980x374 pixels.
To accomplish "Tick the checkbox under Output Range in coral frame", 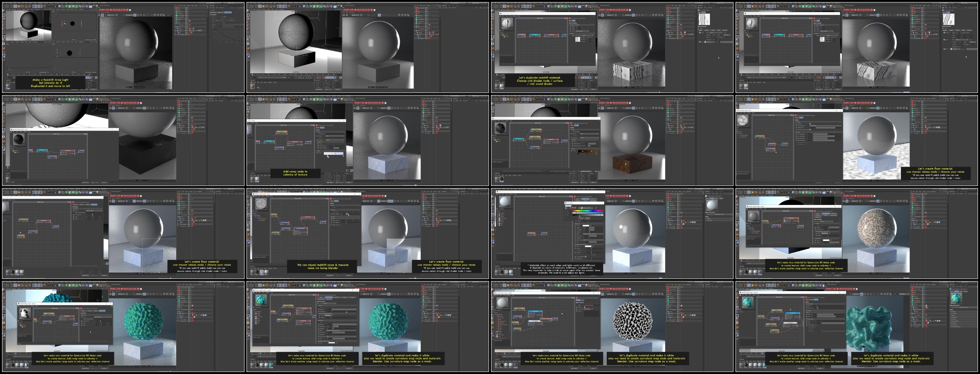I will tap(816, 325).
